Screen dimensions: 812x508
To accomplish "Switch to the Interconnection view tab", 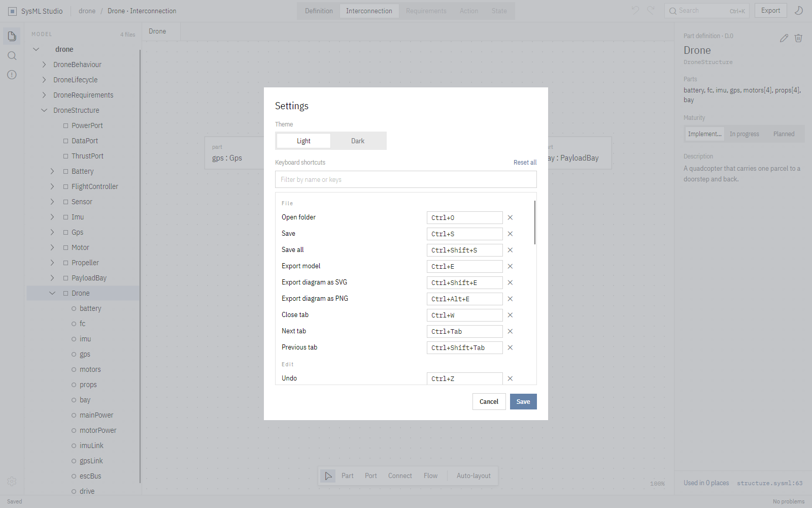I will (x=369, y=11).
